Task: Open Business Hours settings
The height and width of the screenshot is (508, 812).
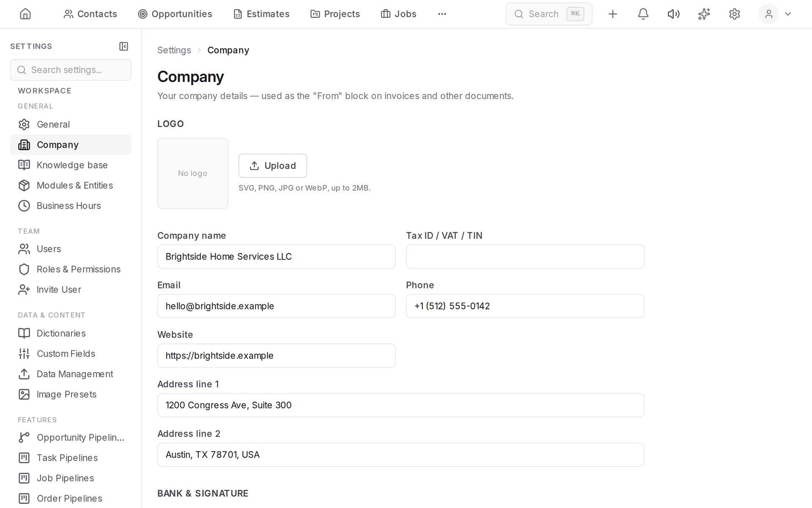Action: (71, 206)
